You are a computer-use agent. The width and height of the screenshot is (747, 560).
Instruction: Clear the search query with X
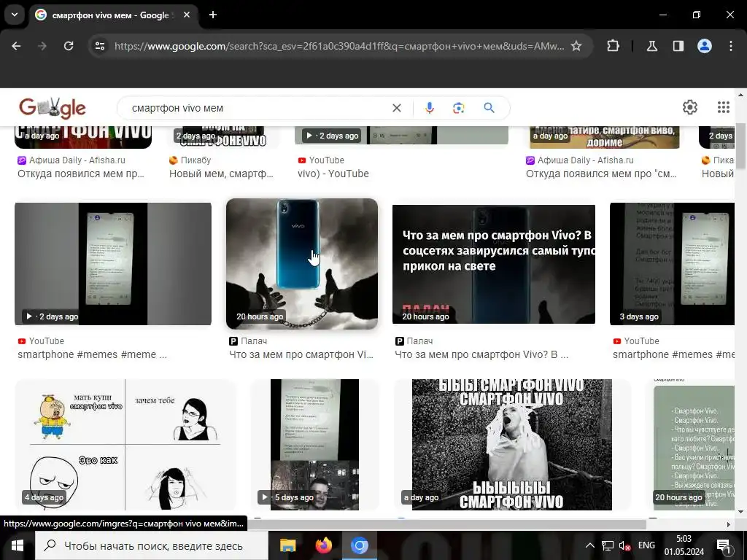pos(396,108)
